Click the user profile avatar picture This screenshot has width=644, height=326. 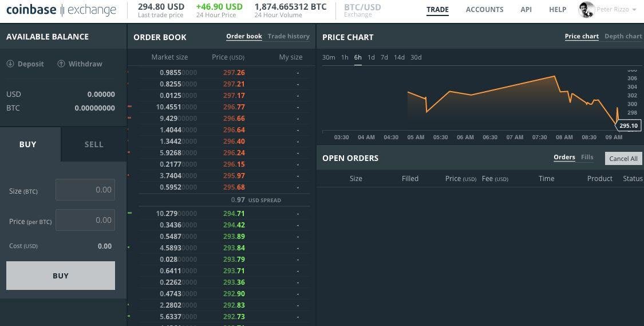click(586, 10)
